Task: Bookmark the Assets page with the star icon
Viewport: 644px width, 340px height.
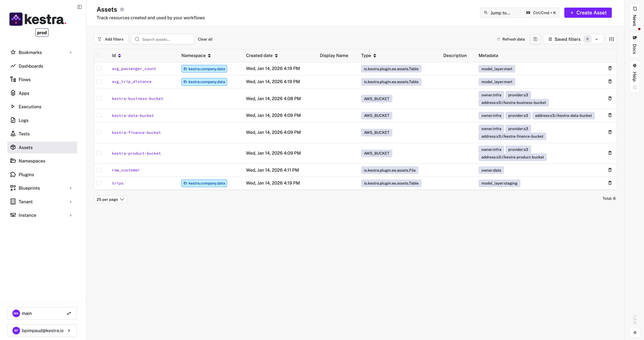Action: click(x=122, y=9)
